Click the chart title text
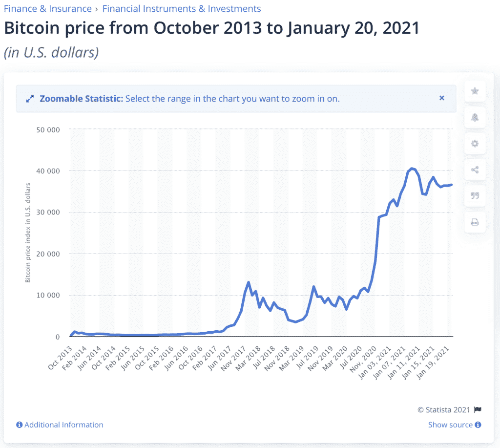500x448 pixels. [x=211, y=28]
